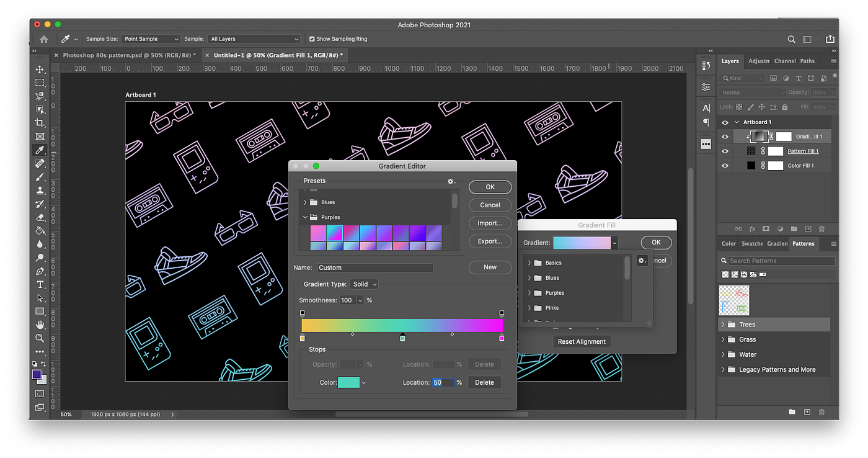Collapse Purples folder in Gradient Editor

[305, 217]
